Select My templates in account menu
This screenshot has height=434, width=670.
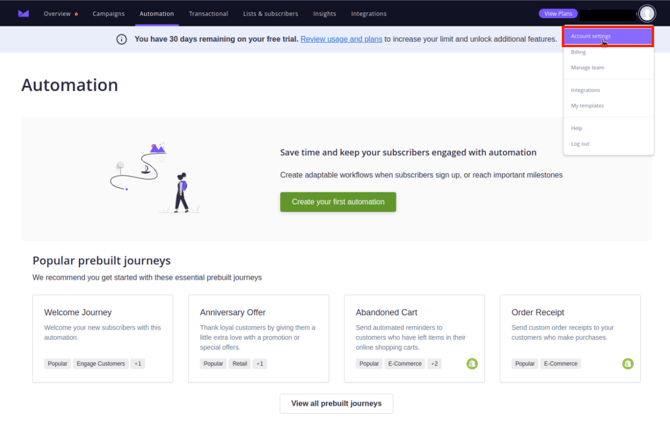click(587, 105)
